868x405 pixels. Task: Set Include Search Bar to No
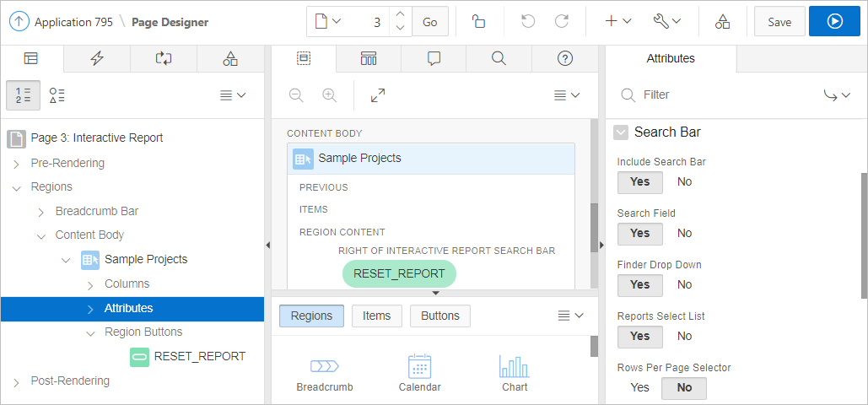click(x=684, y=181)
